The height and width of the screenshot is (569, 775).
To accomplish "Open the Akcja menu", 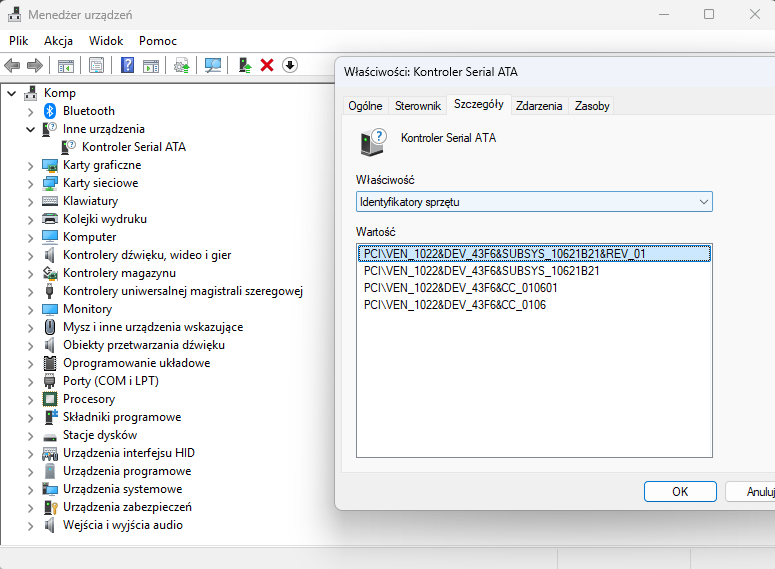I will coord(58,41).
